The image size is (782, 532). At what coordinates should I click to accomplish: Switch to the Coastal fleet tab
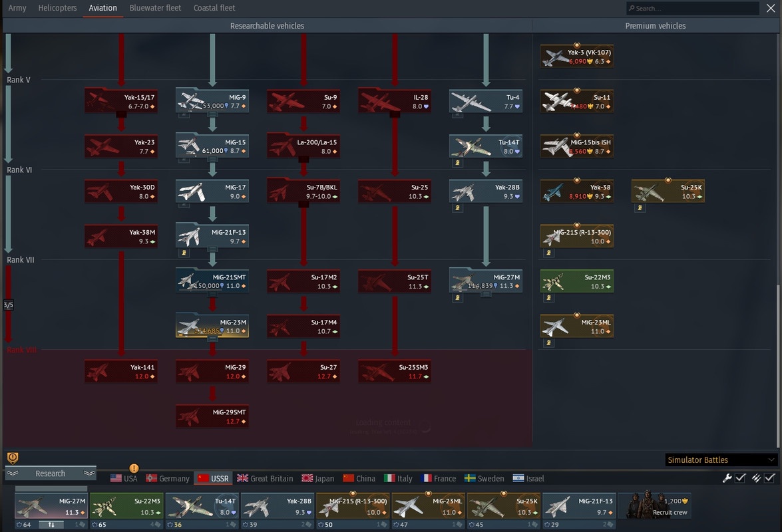[x=214, y=8]
